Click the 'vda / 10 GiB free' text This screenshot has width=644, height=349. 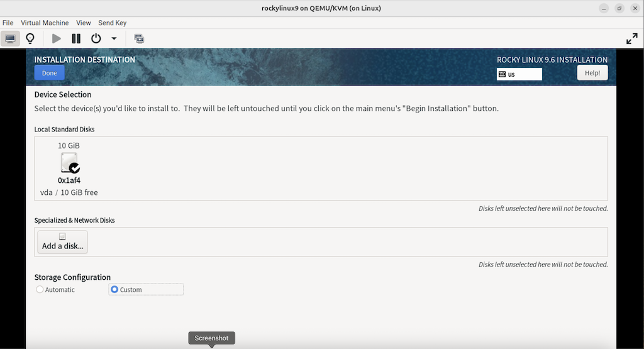coord(69,192)
